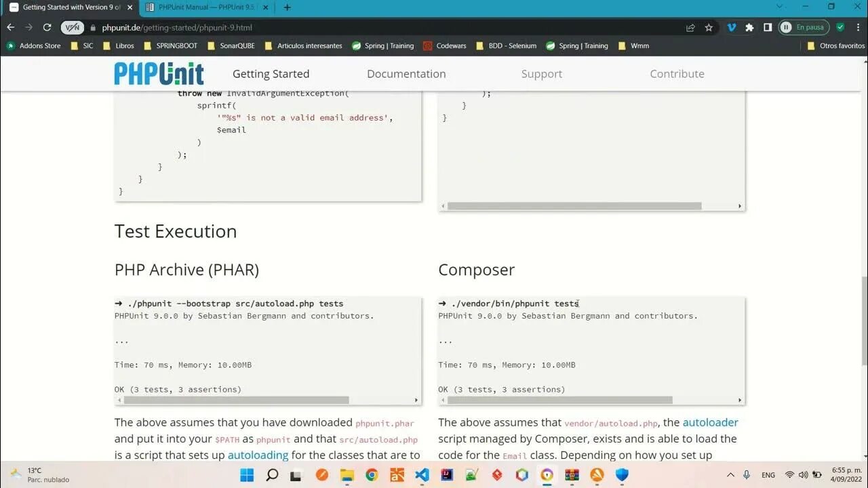Open the VPN badge beside the address bar

(72, 28)
